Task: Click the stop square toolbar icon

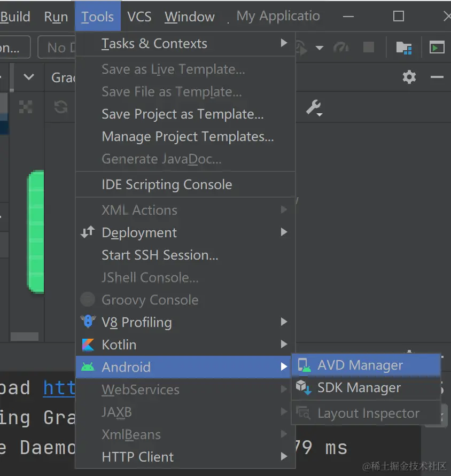Action: pos(369,48)
